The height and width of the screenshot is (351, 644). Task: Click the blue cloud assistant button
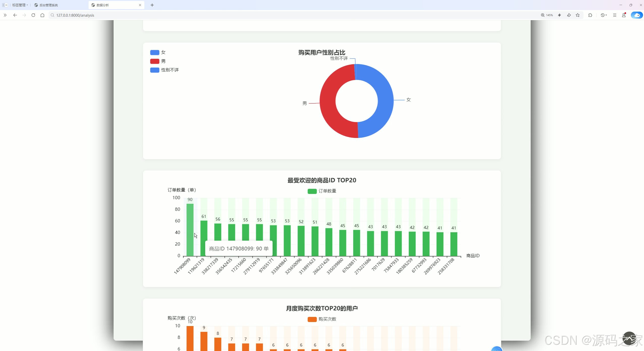pos(637,15)
